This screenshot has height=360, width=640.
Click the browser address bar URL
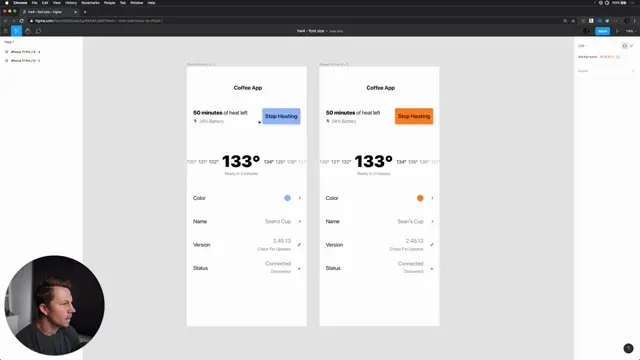(98, 21)
